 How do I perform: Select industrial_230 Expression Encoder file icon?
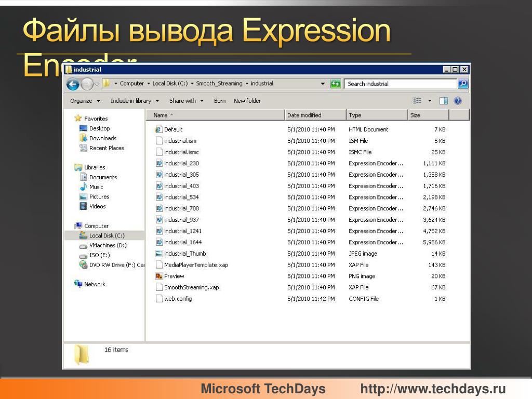158,163
